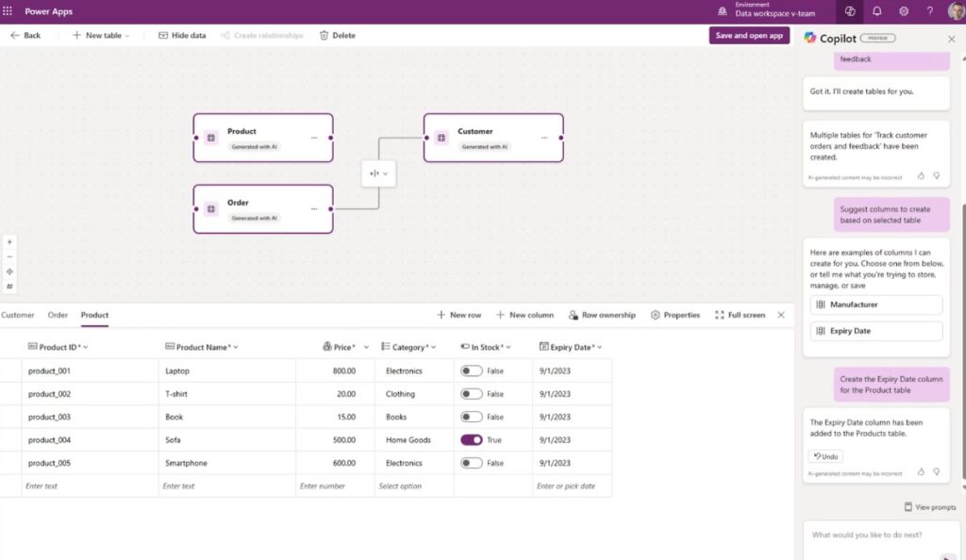Select the Sofa product name cell
966x560 pixels.
pyautogui.click(x=226, y=440)
